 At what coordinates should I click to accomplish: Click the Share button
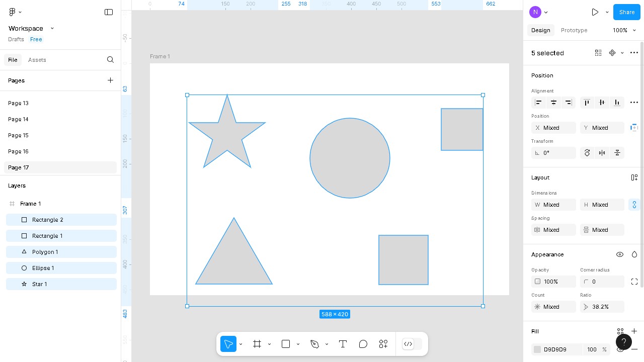[626, 12]
